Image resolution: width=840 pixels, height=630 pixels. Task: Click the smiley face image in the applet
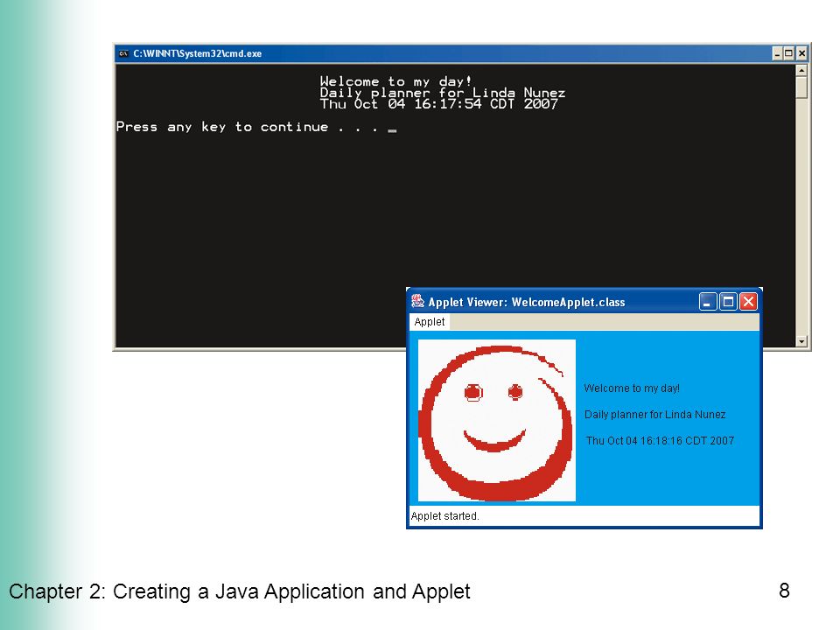(497, 421)
